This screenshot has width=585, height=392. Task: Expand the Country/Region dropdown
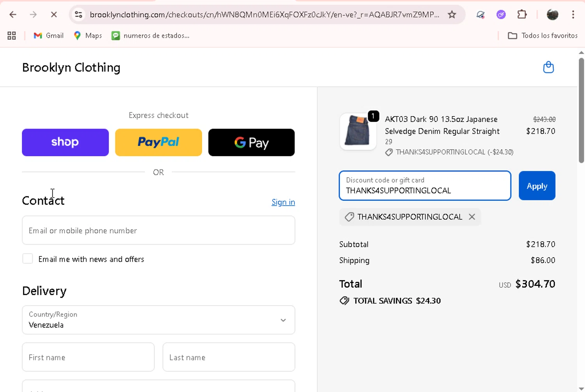click(158, 320)
